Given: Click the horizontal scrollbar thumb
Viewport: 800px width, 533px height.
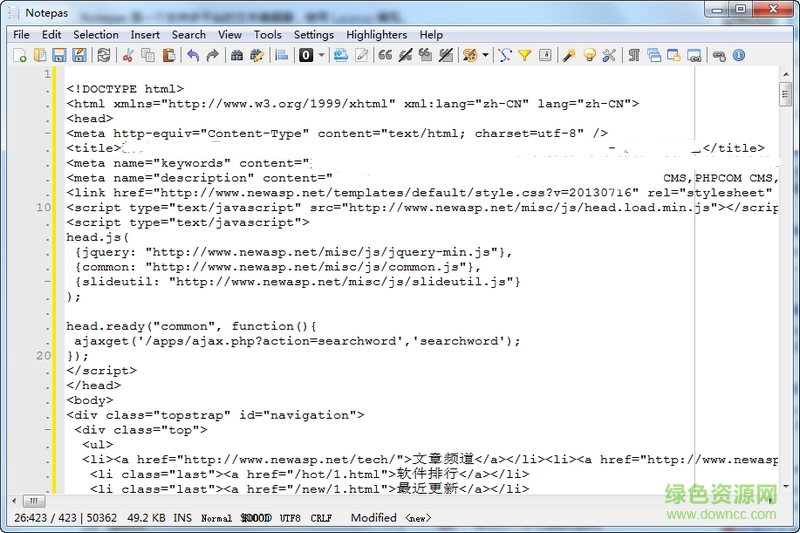Looking at the screenshot, I should (x=34, y=500).
